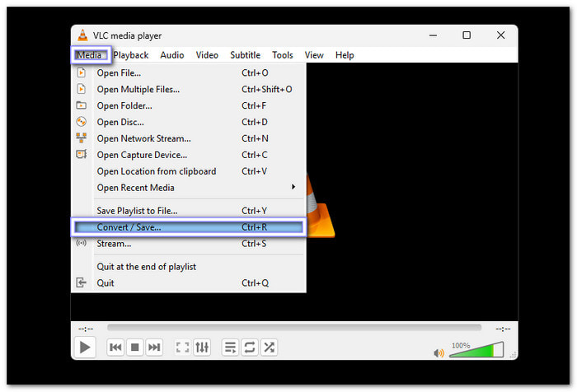
Task: Choose Open Network Stream option
Action: pos(144,138)
